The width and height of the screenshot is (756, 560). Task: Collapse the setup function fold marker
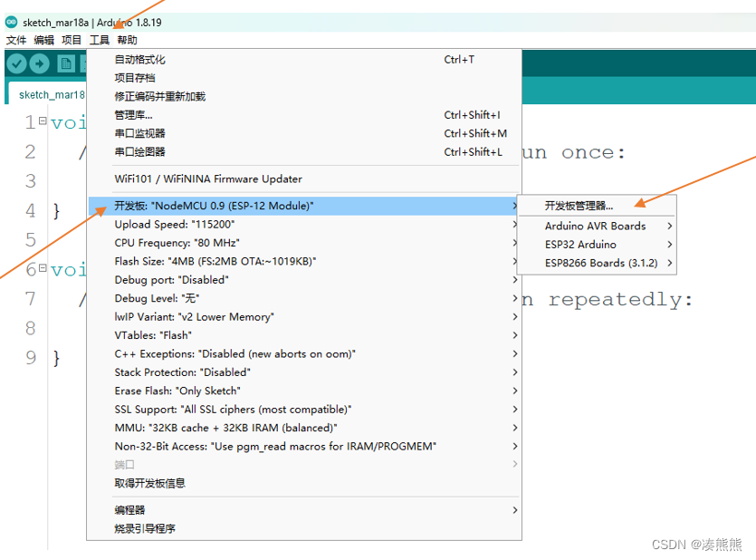(43, 121)
